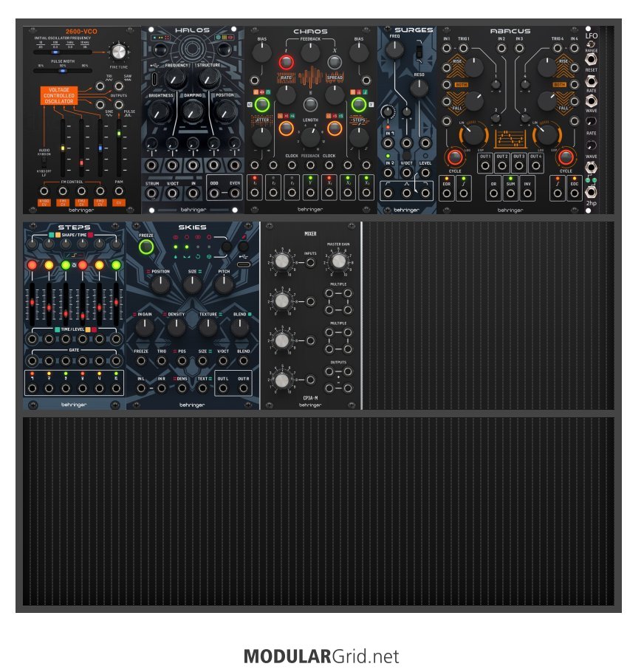Click the Chaos Length knob
The image size is (644, 672).
point(310,137)
